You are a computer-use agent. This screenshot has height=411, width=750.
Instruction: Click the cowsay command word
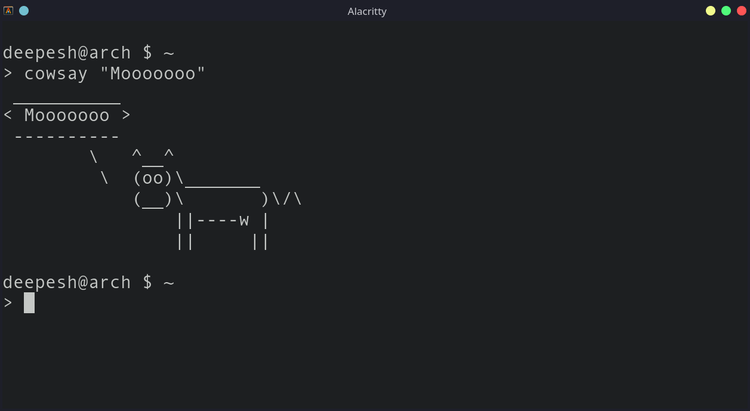56,74
